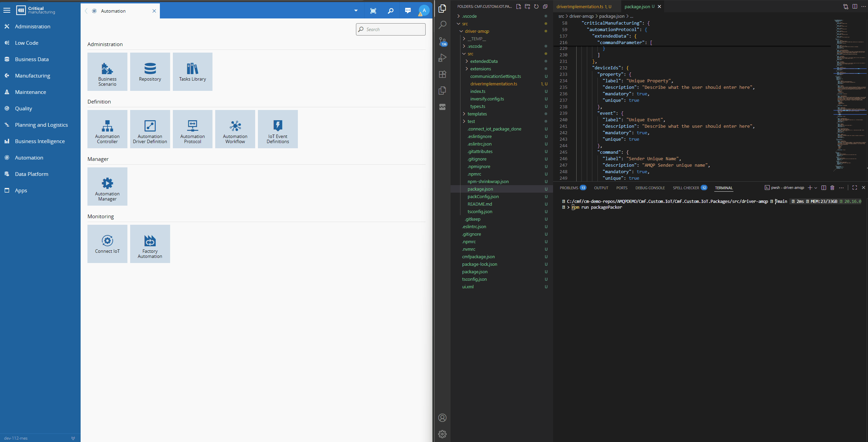
Task: Click the Search input field
Action: (x=390, y=29)
